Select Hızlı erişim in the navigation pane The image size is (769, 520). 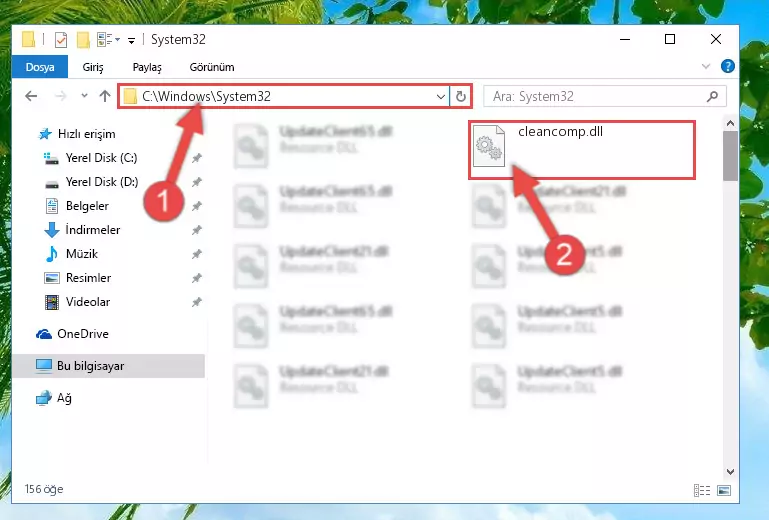86,134
